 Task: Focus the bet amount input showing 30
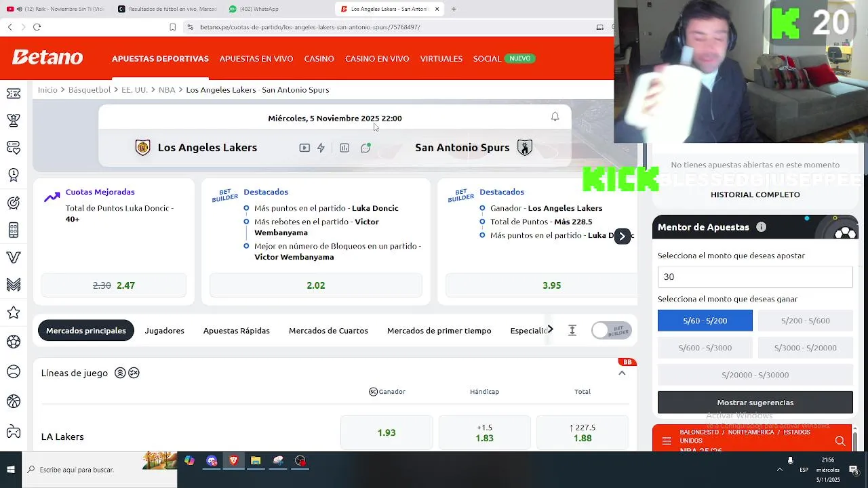tap(755, 277)
